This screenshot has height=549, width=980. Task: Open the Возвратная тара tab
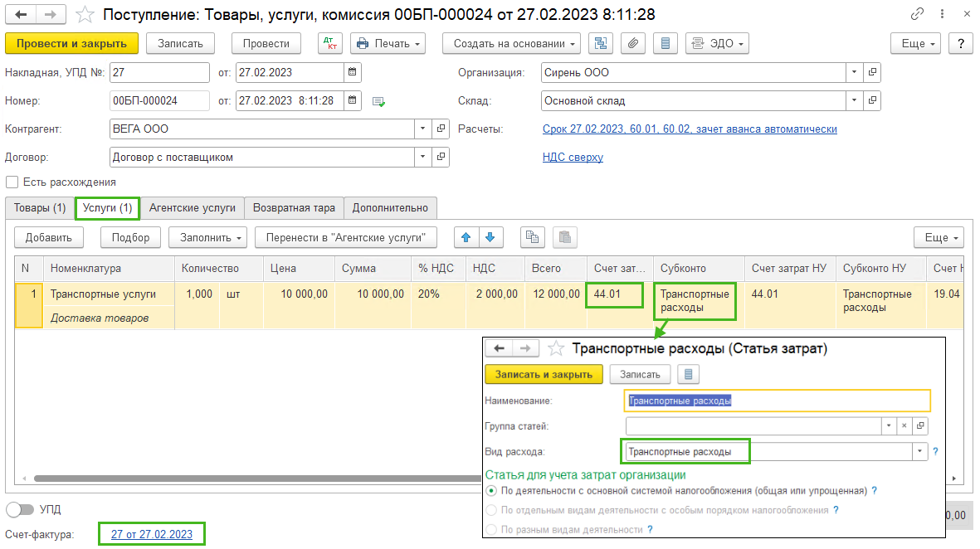[x=294, y=208]
